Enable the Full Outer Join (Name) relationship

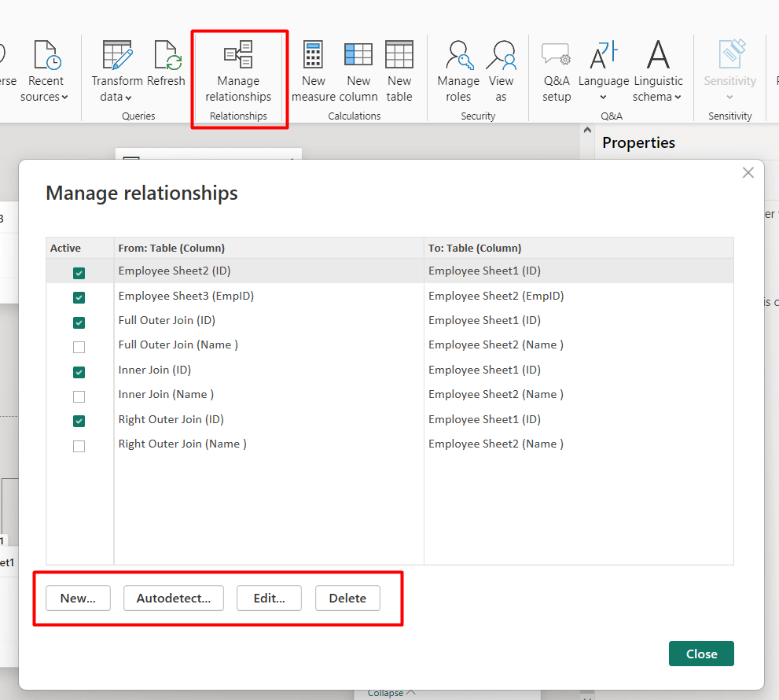pyautogui.click(x=79, y=347)
